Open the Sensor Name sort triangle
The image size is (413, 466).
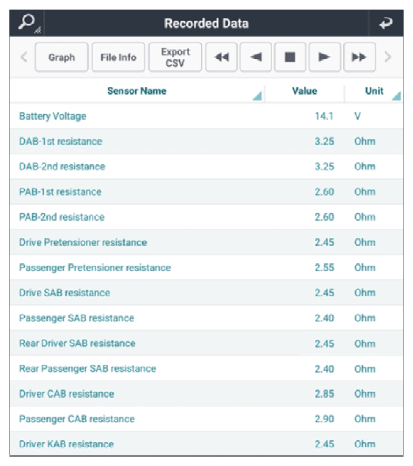click(257, 96)
